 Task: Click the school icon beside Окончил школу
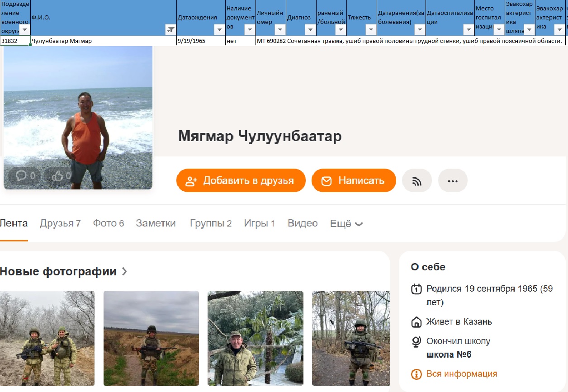[416, 342]
